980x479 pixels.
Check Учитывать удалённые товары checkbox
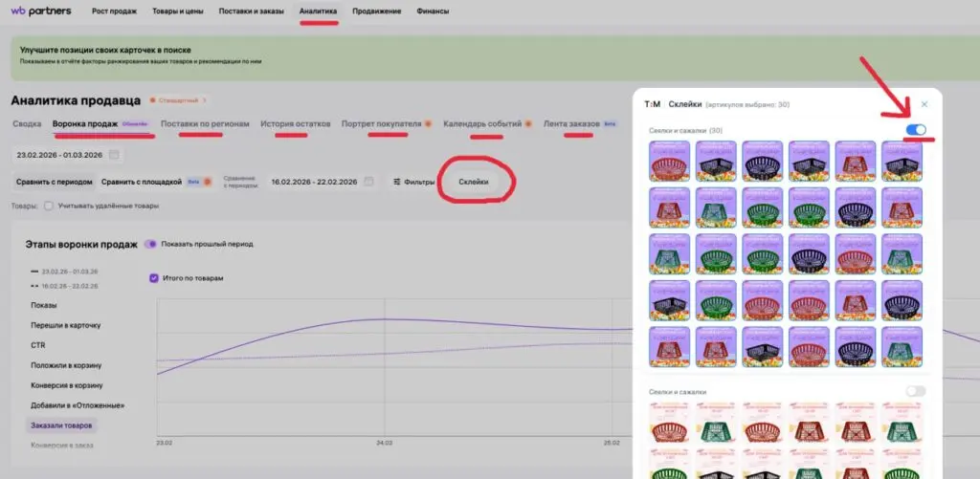[49, 207]
